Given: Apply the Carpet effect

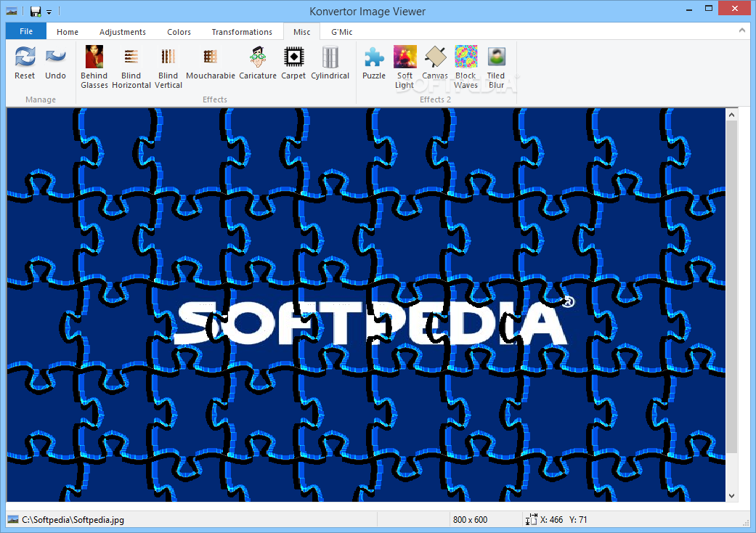Looking at the screenshot, I should tap(293, 63).
